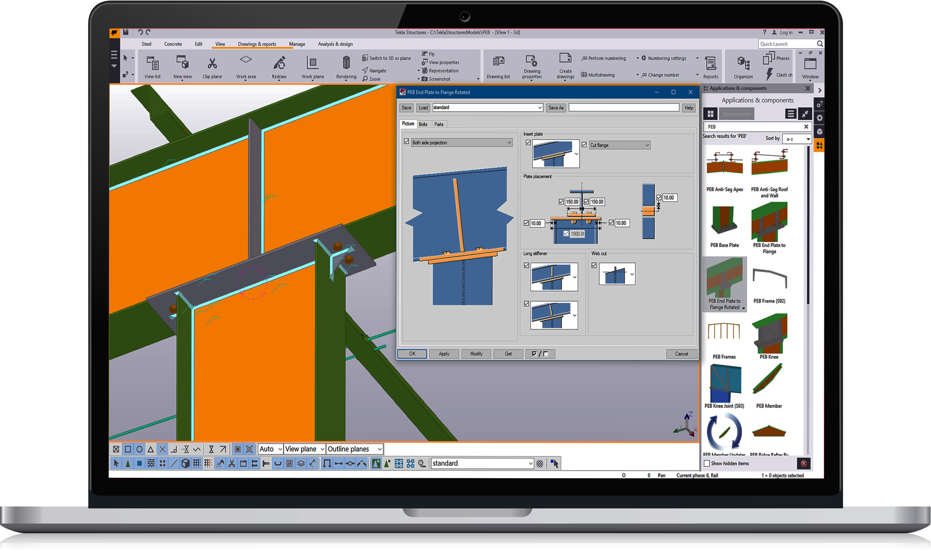Viewport: 931px width, 560px height.
Task: Click the Cancel button in dialog
Action: click(x=681, y=354)
